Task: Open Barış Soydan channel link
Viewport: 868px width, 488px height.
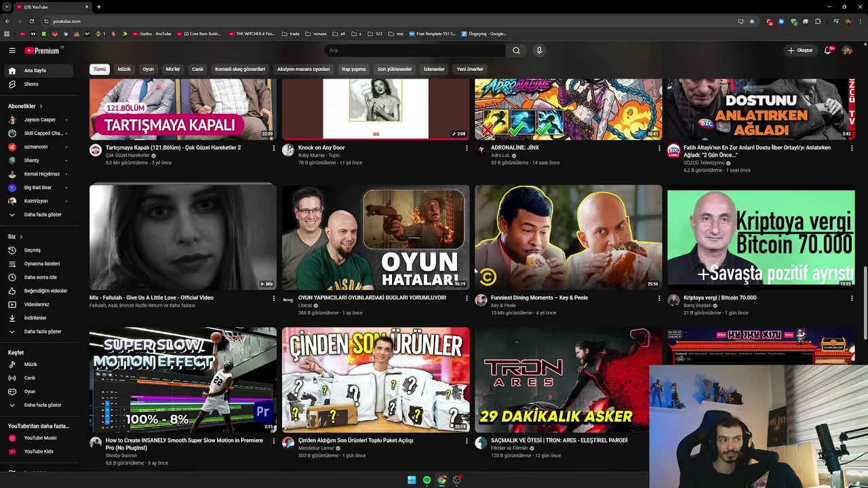Action: [697, 306]
